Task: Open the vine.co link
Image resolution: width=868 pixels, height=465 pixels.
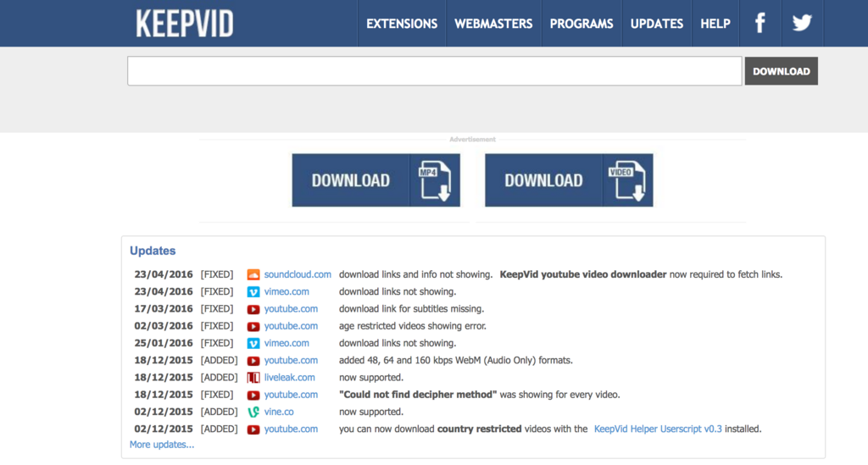Action: [278, 412]
